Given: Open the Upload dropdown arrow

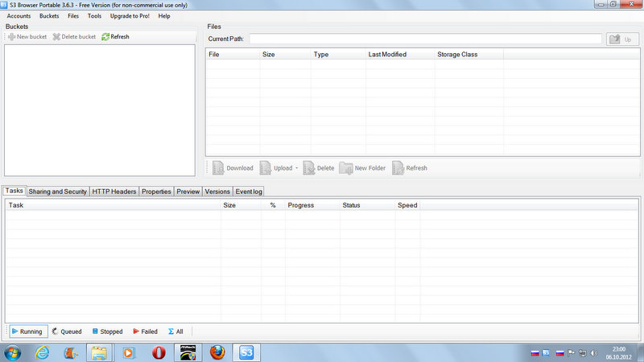Looking at the screenshot, I should (296, 168).
